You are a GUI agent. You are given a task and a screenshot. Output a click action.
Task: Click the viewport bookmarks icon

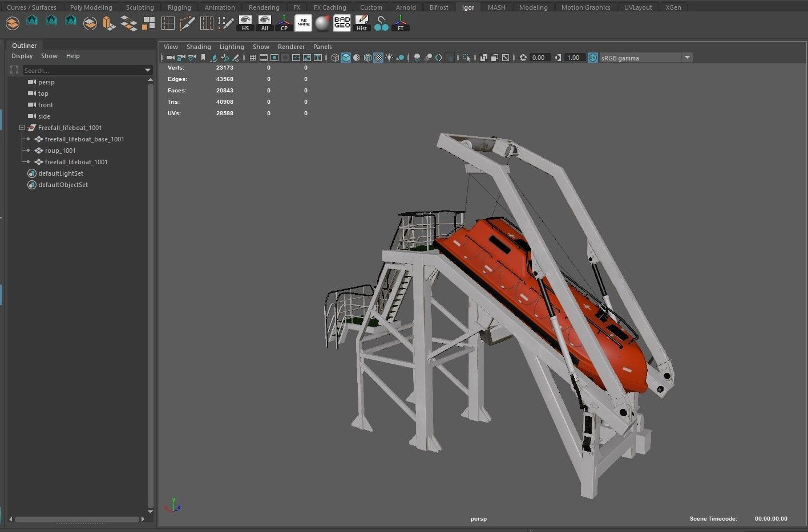tap(203, 58)
